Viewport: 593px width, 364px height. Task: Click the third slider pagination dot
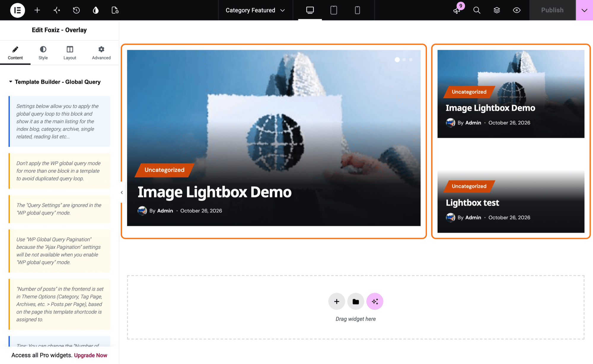tap(411, 60)
